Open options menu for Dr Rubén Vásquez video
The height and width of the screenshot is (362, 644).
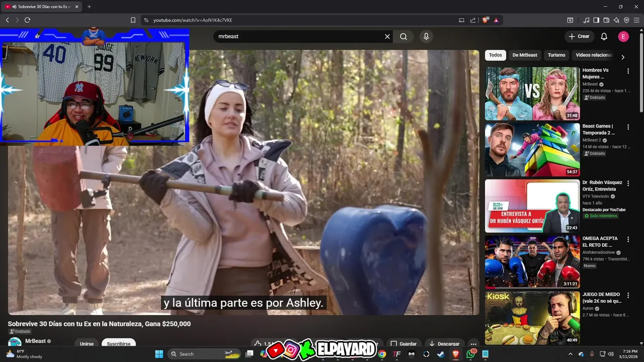tap(628, 184)
